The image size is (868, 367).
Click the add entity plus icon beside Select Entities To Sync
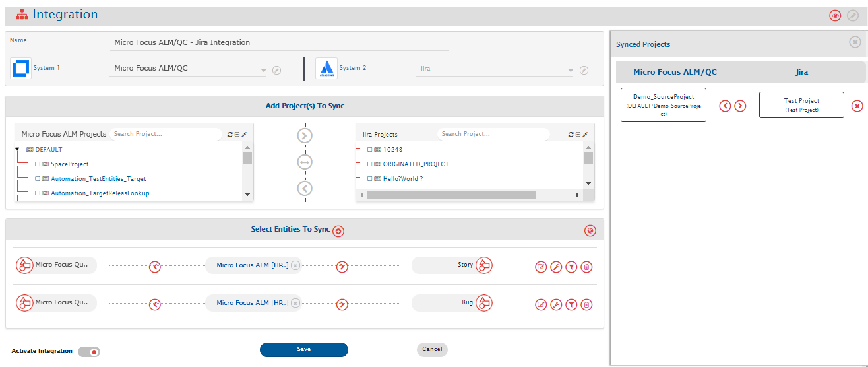click(x=338, y=231)
